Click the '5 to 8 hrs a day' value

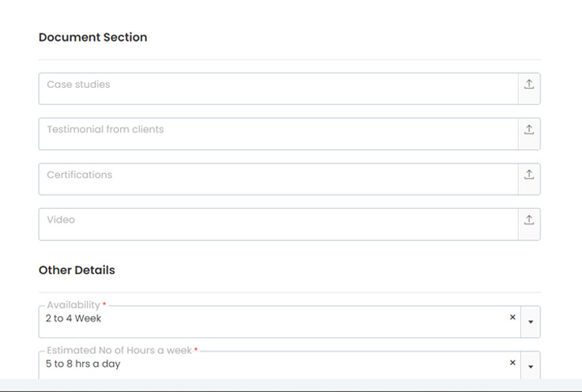click(x=83, y=364)
